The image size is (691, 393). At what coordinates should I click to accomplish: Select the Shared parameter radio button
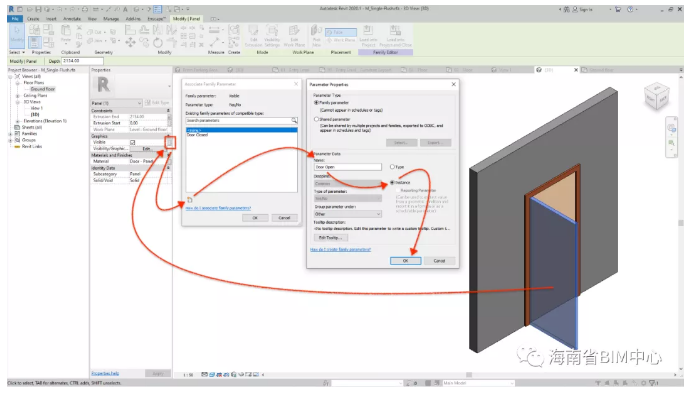pyautogui.click(x=316, y=119)
